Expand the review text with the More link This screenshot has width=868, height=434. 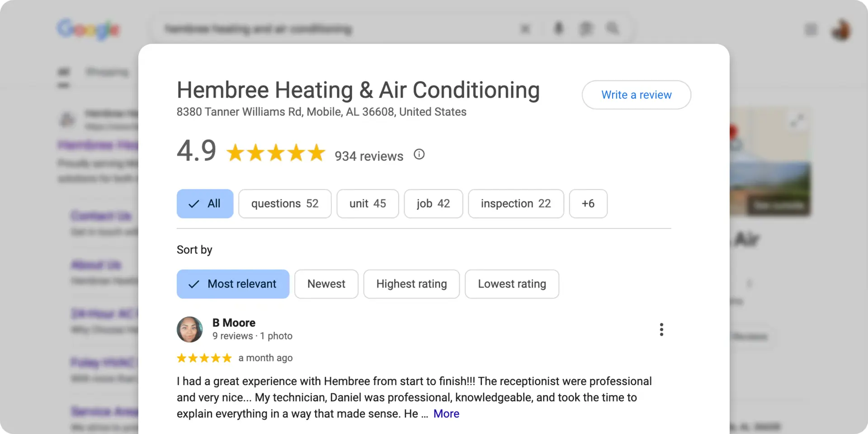coord(446,414)
